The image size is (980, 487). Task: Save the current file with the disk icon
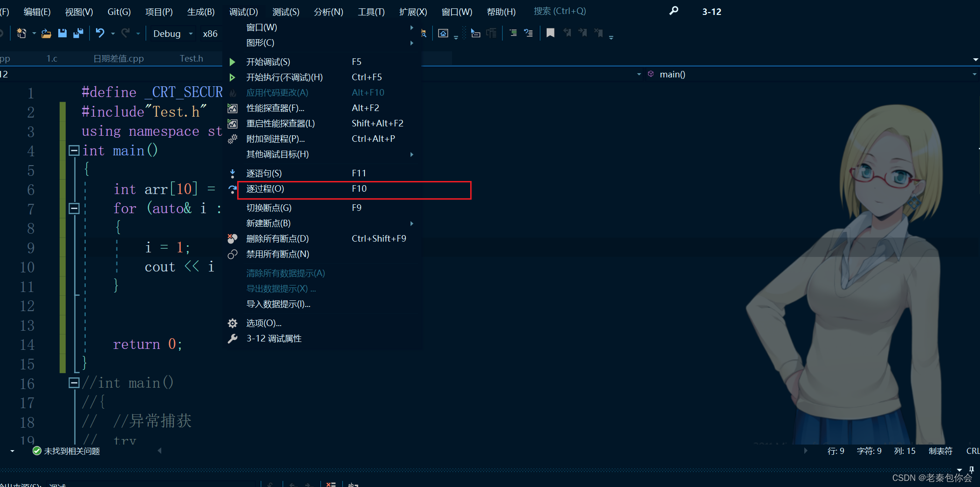point(62,33)
